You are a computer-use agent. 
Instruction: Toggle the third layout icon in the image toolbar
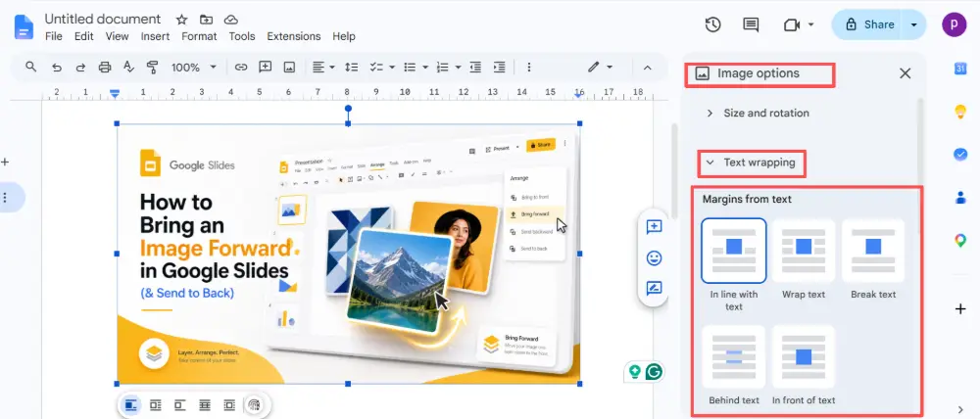[180, 405]
